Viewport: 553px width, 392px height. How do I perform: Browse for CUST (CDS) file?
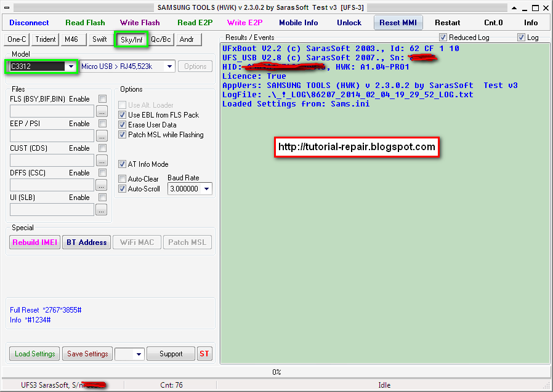(102, 161)
